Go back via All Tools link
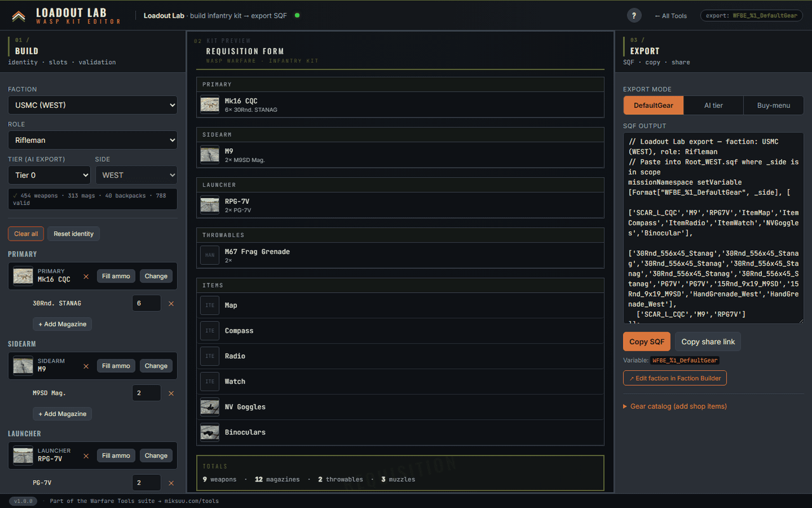Viewport: 812px width, 508px height. [x=671, y=16]
